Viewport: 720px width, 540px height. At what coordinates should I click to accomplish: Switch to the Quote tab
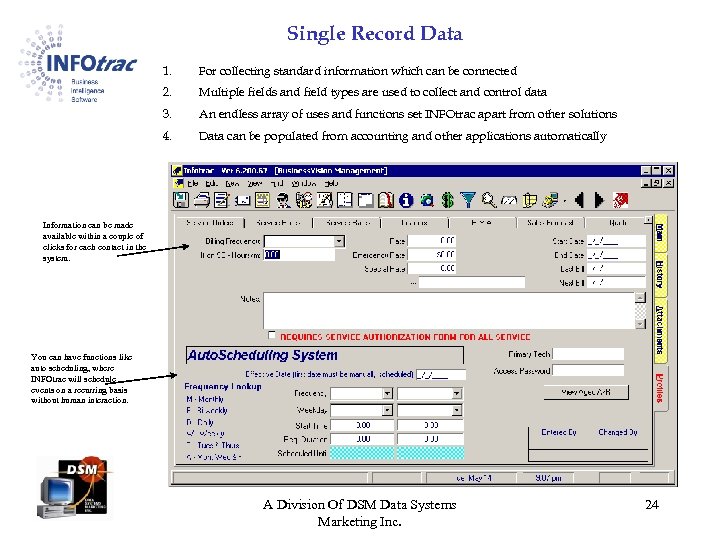tap(617, 223)
